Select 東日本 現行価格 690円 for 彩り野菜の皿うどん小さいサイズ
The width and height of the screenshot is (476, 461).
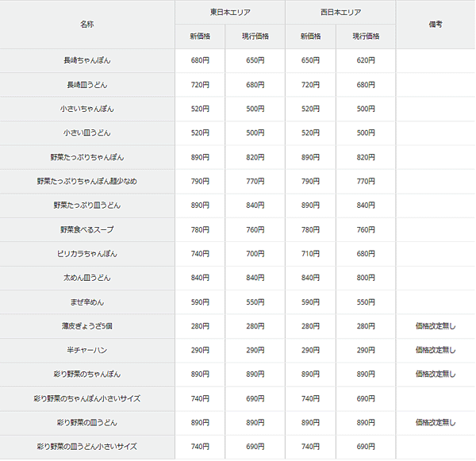[x=255, y=447]
